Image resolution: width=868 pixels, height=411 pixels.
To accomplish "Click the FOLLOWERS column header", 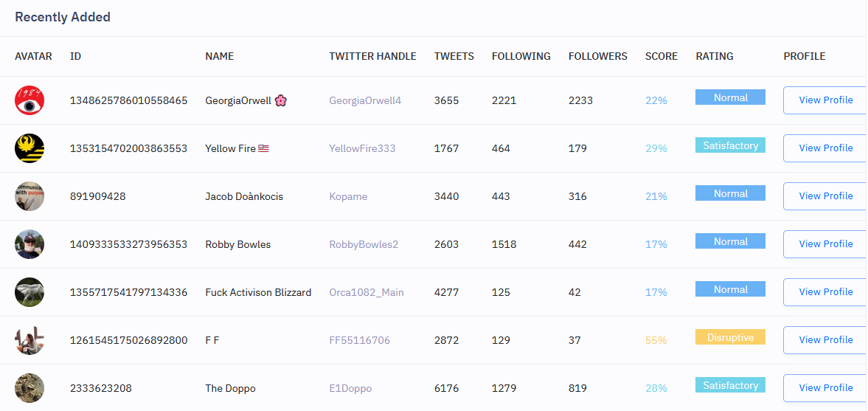I will click(597, 56).
